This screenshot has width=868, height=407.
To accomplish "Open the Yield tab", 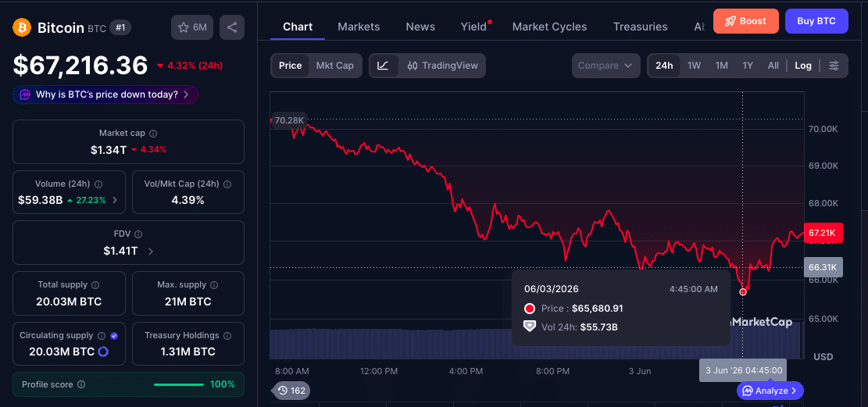I will [473, 27].
